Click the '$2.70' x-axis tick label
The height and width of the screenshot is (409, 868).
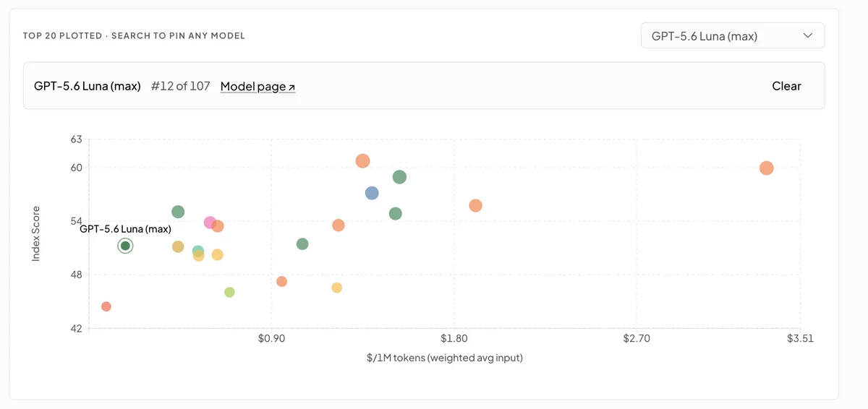[637, 338]
